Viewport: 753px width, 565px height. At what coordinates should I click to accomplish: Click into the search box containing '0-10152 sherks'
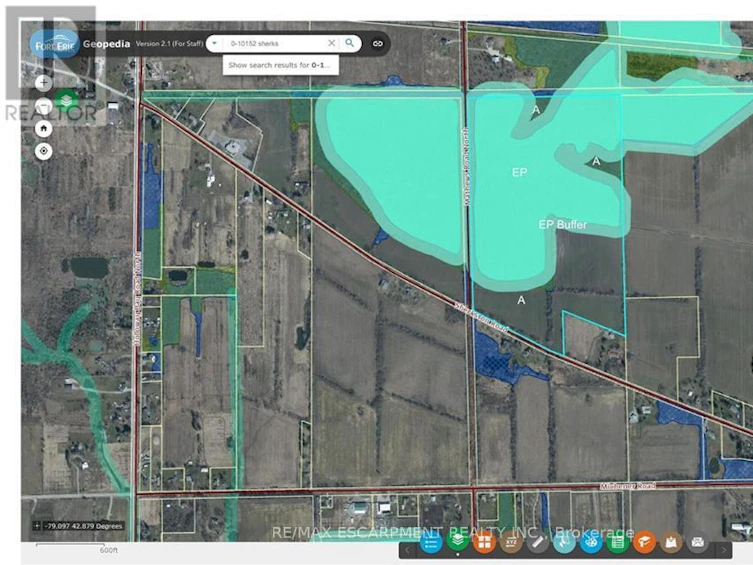[274, 43]
